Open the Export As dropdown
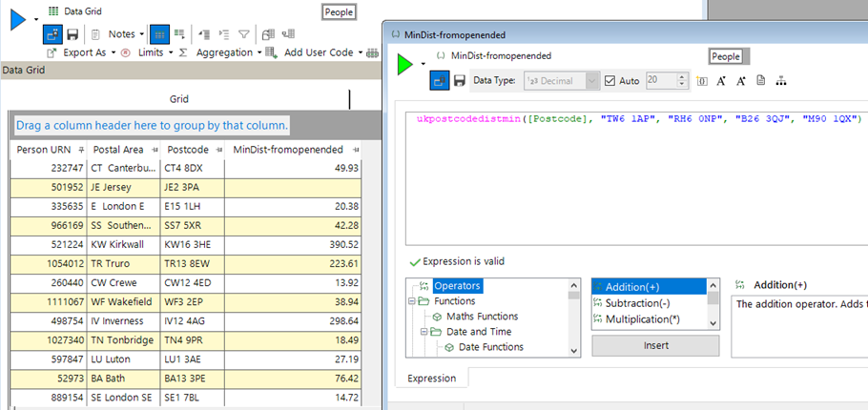The height and width of the screenshot is (410, 868). coord(84,52)
